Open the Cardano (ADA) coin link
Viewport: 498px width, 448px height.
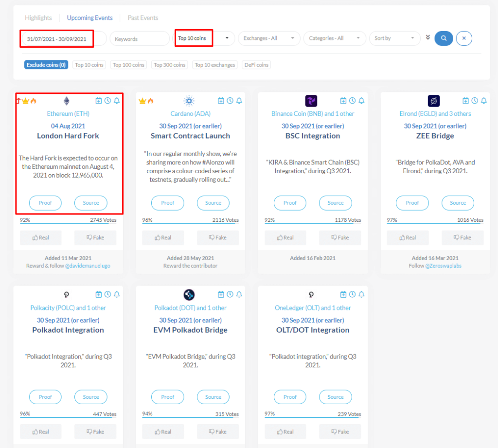[x=190, y=114]
